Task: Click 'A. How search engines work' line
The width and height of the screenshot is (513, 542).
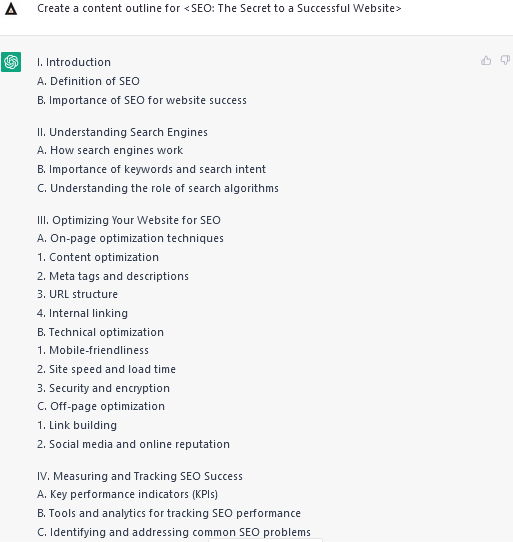Action: pos(110,150)
